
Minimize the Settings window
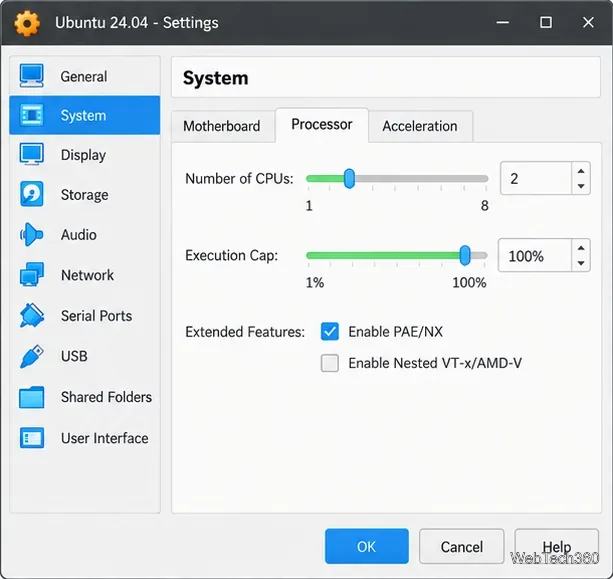click(503, 22)
